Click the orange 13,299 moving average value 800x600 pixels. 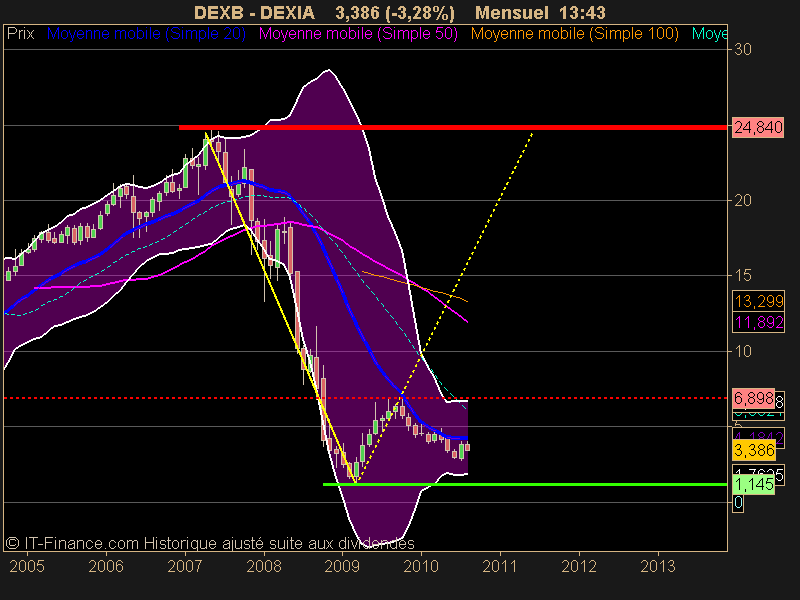[x=758, y=301]
